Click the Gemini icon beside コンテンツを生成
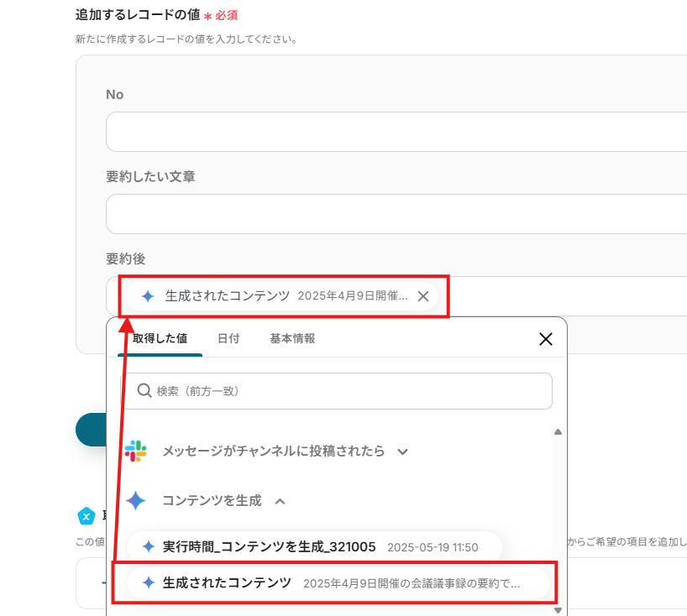The width and height of the screenshot is (687, 616). (x=135, y=501)
